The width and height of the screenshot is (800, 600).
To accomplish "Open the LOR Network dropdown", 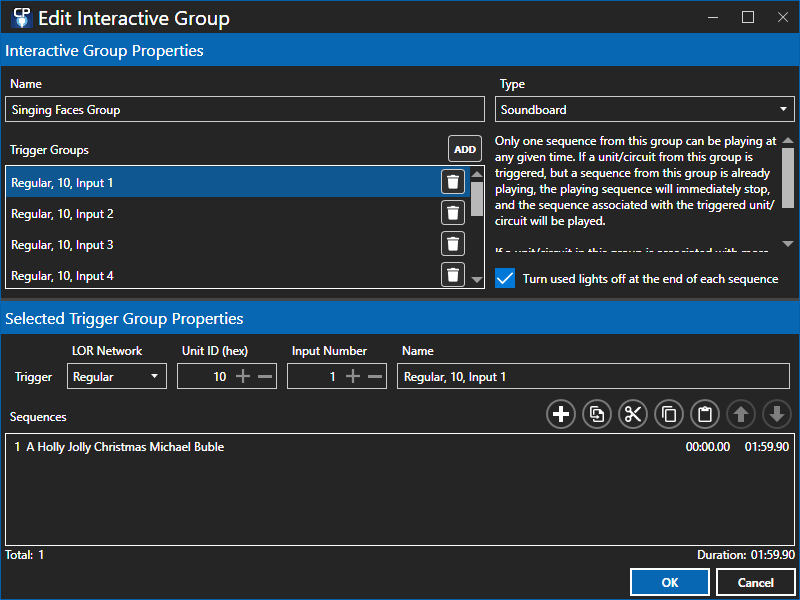I will [117, 377].
